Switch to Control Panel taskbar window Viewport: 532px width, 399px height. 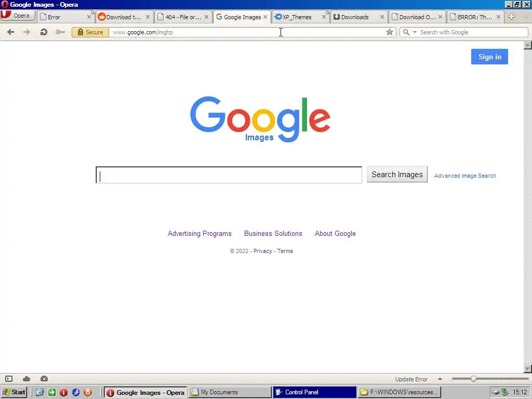pos(315,392)
